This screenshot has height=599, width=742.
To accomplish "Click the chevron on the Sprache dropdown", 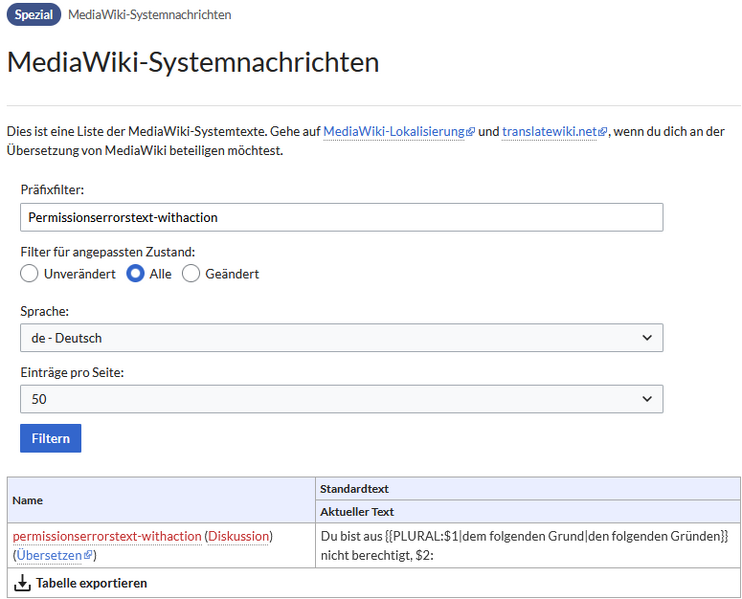I will (x=645, y=338).
